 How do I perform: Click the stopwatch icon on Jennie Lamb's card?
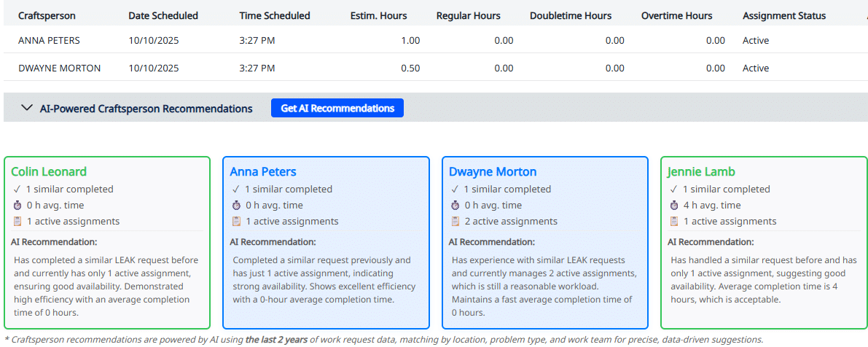pos(673,206)
